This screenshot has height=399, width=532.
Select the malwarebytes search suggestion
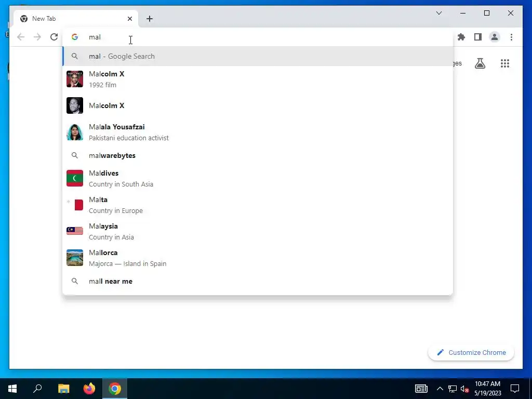[x=258, y=155]
